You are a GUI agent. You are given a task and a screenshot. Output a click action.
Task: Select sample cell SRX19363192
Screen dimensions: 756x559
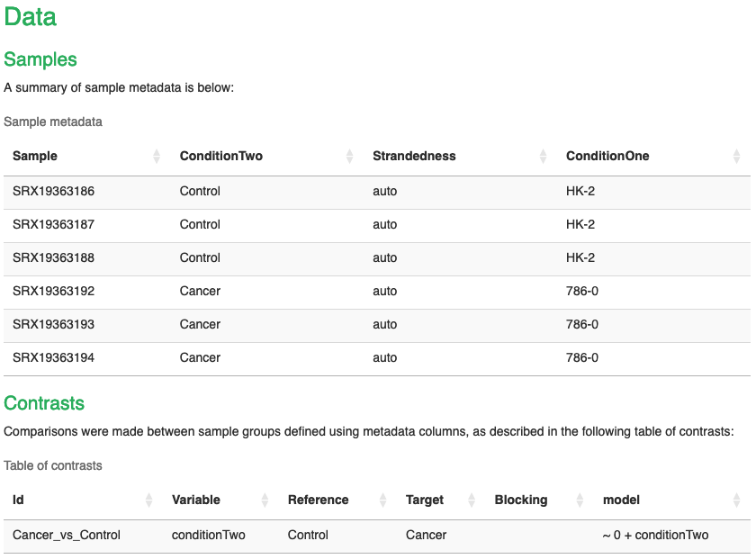coord(53,292)
